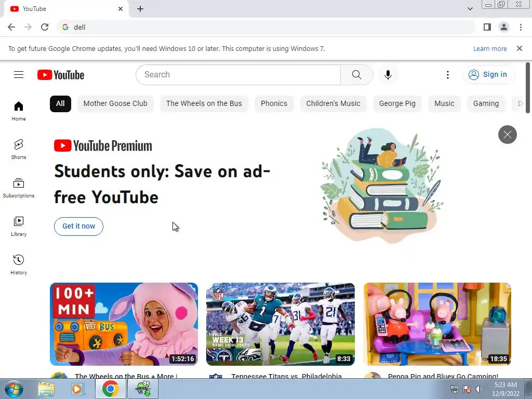Follow the Learn more link
The image size is (532, 399).
click(490, 48)
